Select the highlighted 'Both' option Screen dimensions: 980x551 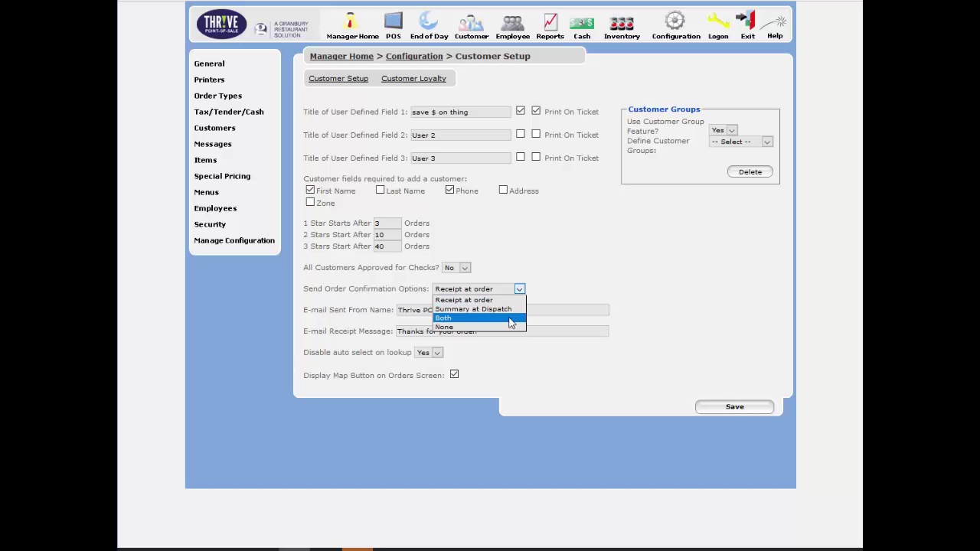pos(479,318)
